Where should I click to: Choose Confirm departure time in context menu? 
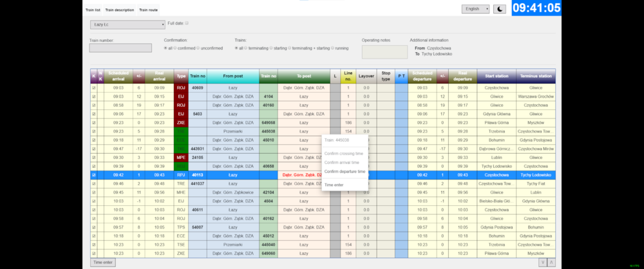(x=345, y=172)
